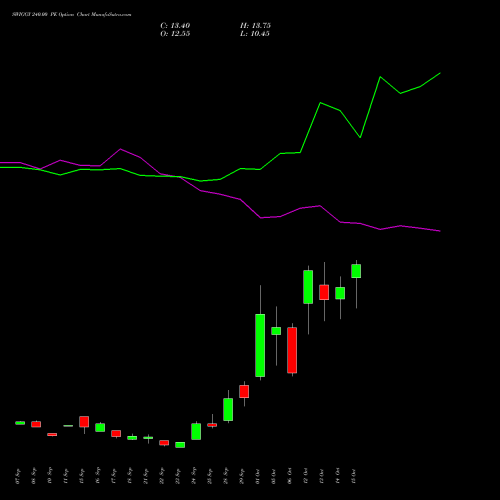Click the small green candle above 05 Oct
This screenshot has height=500, width=500.
tap(276, 331)
